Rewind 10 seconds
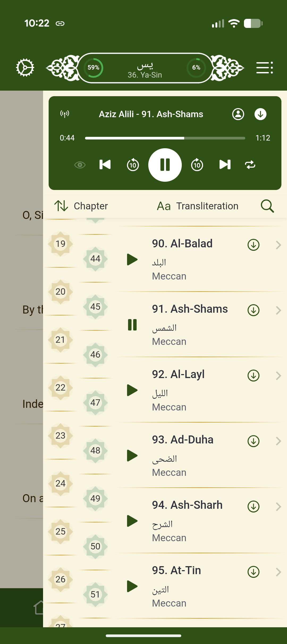Image resolution: width=287 pixels, height=644 pixels. 133,165
